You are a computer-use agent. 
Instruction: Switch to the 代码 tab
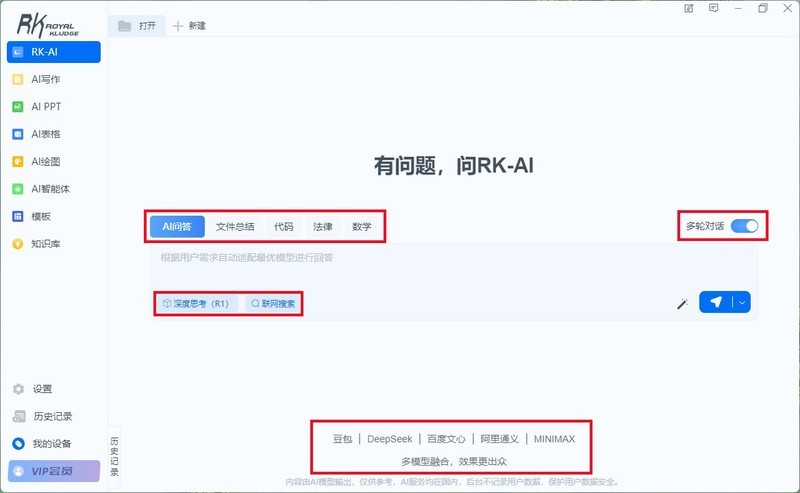click(x=284, y=227)
